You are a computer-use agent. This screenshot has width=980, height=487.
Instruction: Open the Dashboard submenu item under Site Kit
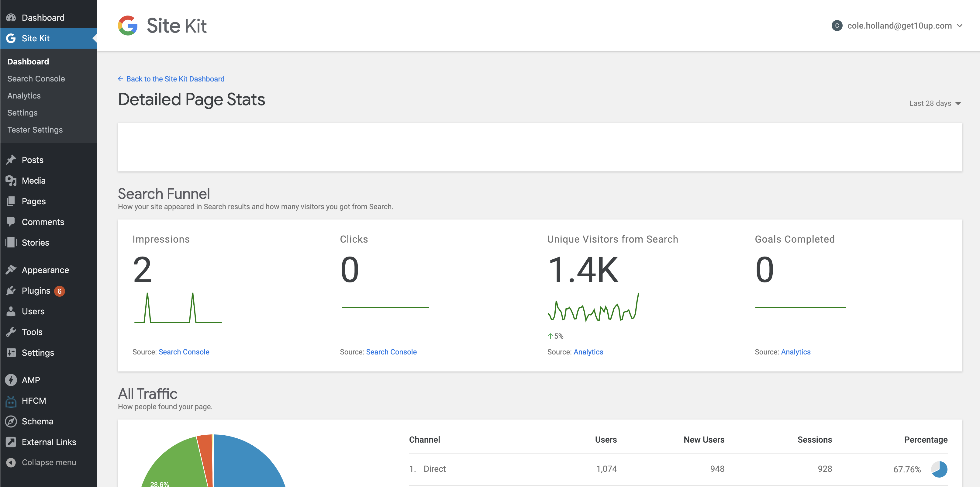[x=28, y=62]
